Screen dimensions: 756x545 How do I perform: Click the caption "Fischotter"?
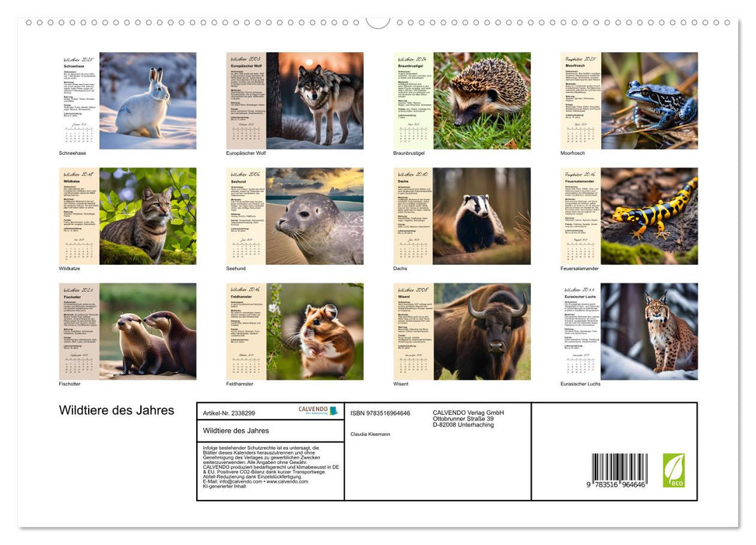click(x=69, y=384)
